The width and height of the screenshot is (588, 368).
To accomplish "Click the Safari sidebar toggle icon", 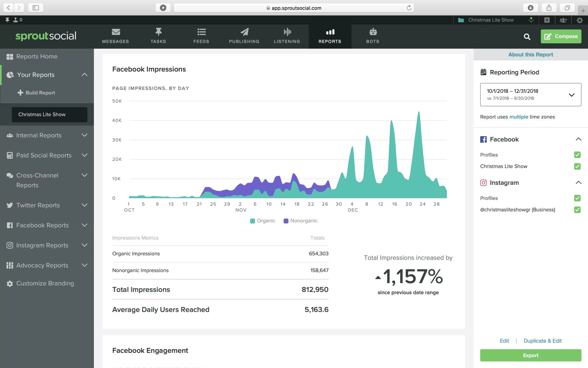I will (x=36, y=8).
